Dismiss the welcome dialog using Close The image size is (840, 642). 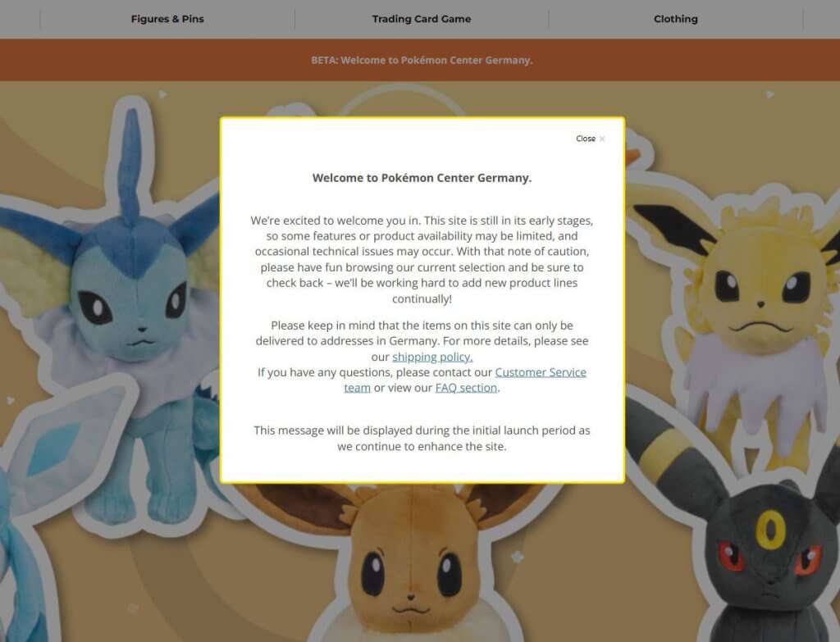[x=591, y=139]
